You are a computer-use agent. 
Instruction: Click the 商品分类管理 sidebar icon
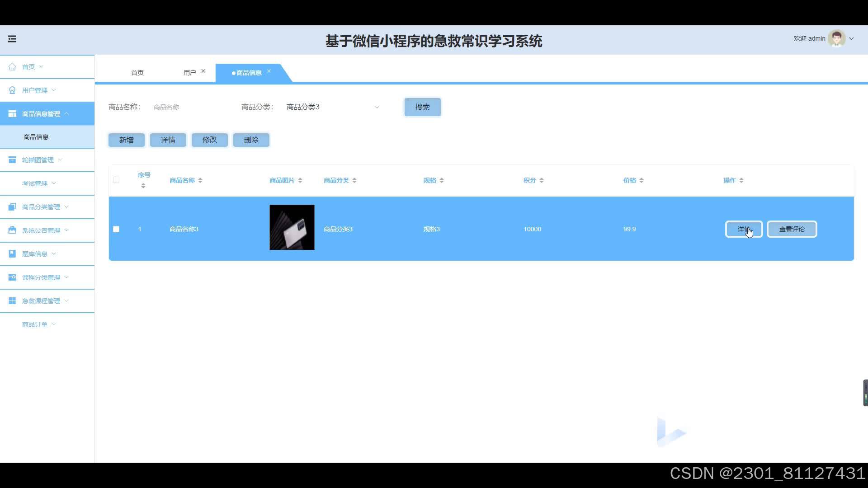(12, 207)
